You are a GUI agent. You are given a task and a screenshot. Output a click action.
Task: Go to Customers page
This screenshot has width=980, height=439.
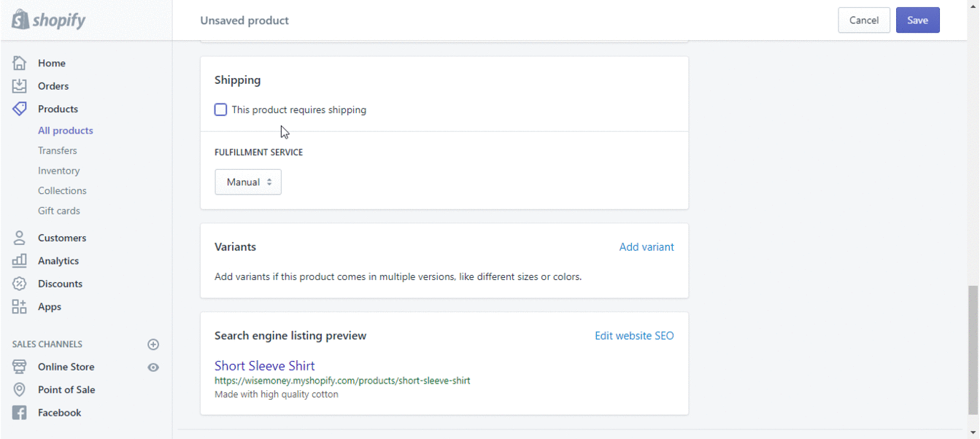[x=62, y=238]
